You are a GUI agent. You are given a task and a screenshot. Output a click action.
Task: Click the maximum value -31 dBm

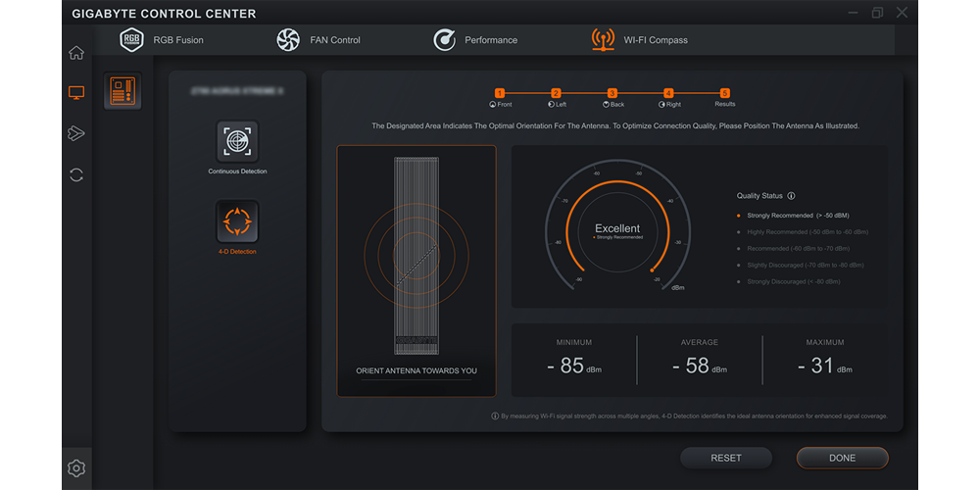[x=824, y=367]
